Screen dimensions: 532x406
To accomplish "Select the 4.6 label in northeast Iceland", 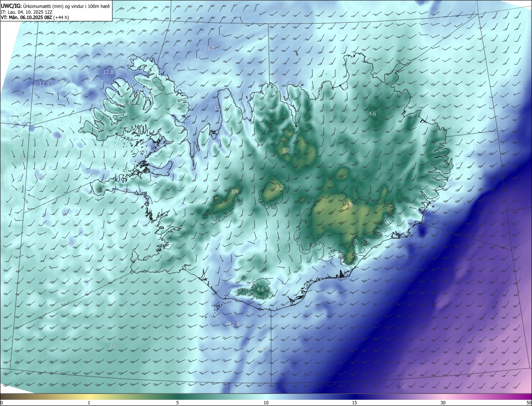I will point(372,113).
